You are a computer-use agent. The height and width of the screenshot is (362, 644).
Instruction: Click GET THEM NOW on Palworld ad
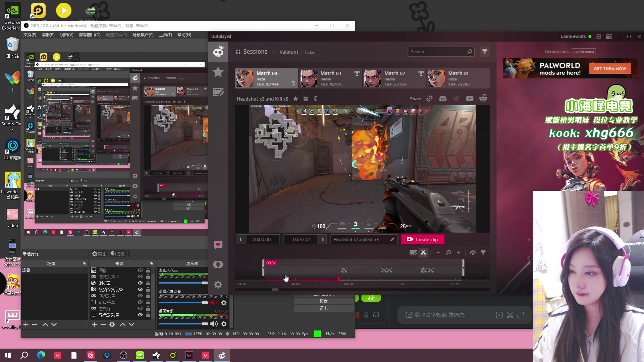[x=610, y=69]
